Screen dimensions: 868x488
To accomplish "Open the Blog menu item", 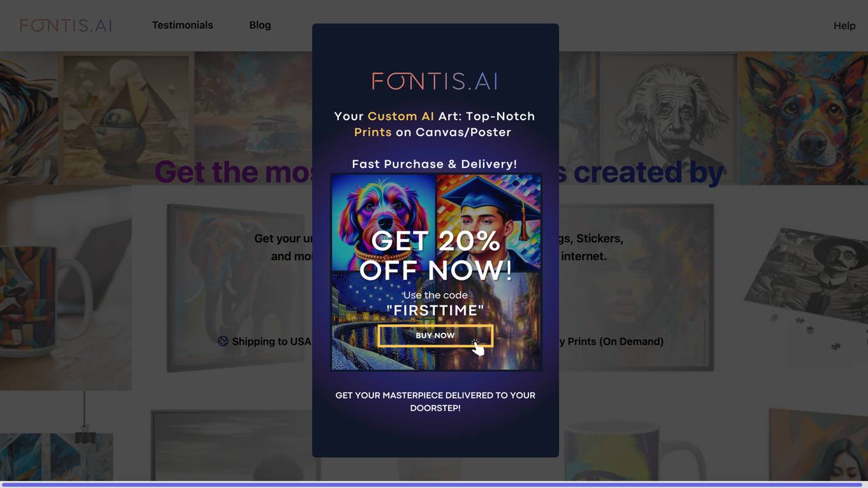I will tap(260, 25).
